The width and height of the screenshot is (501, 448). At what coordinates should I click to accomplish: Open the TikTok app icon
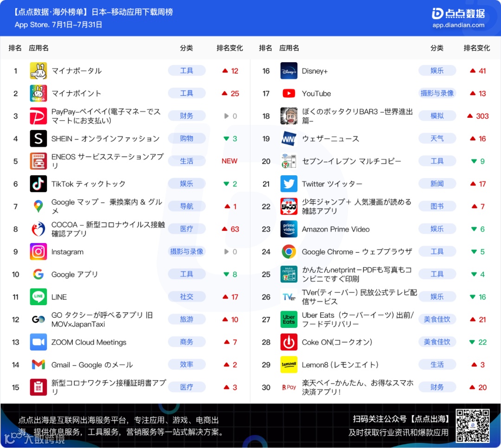click(39, 184)
